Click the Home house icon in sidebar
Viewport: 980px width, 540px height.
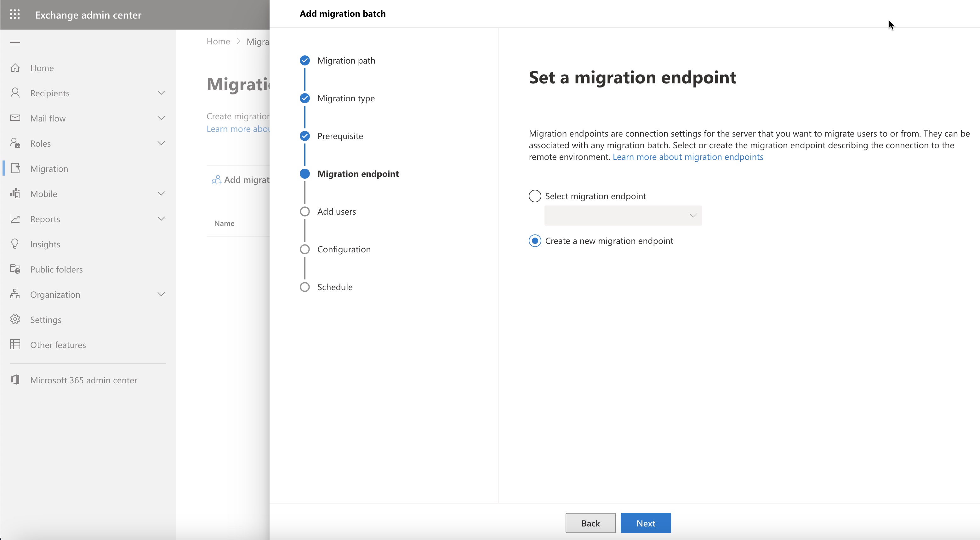click(15, 68)
